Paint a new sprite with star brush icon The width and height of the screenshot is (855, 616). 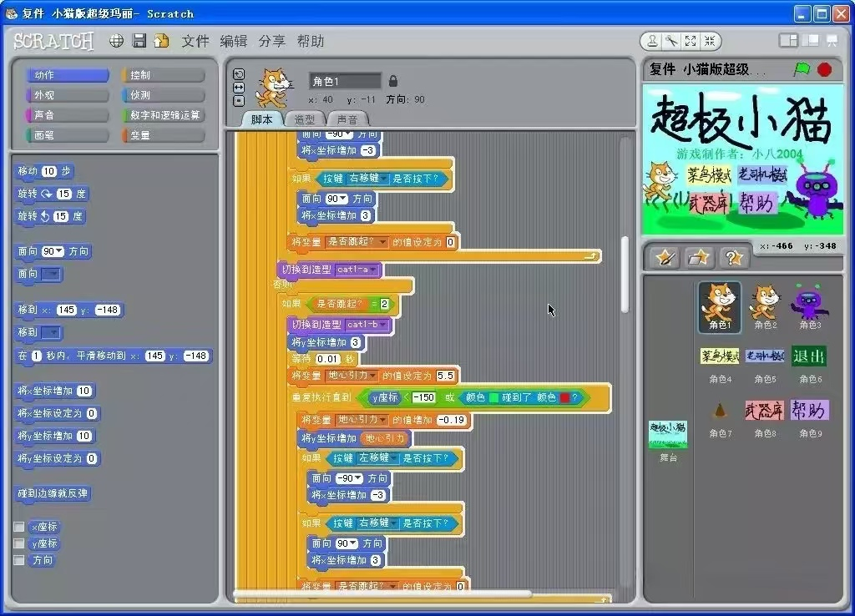pos(665,257)
